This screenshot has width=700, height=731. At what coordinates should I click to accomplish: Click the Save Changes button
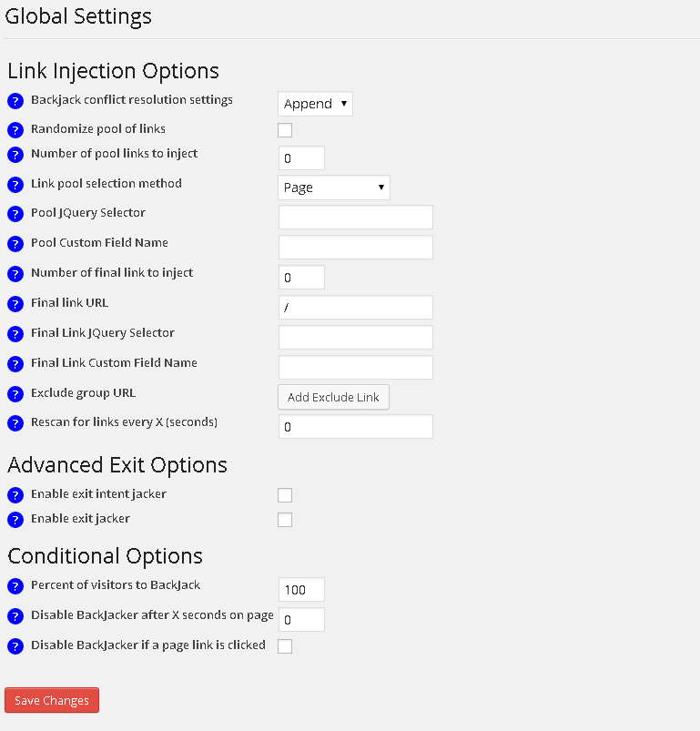[x=52, y=700]
